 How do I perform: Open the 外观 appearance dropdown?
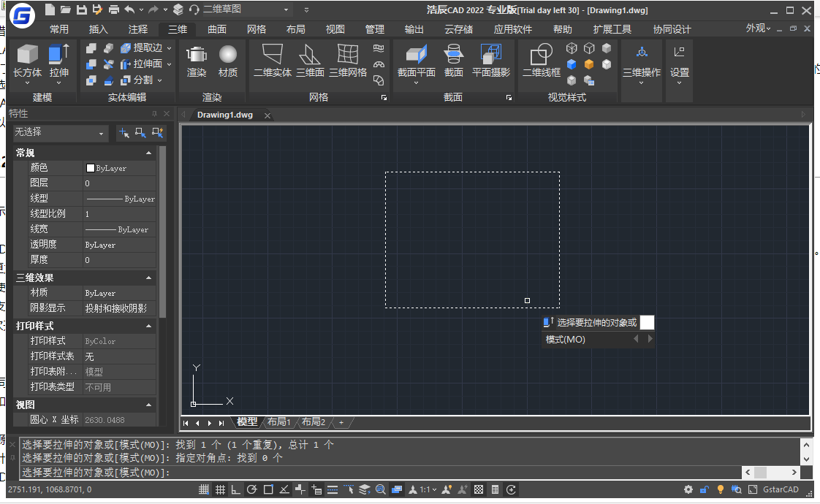(x=758, y=28)
